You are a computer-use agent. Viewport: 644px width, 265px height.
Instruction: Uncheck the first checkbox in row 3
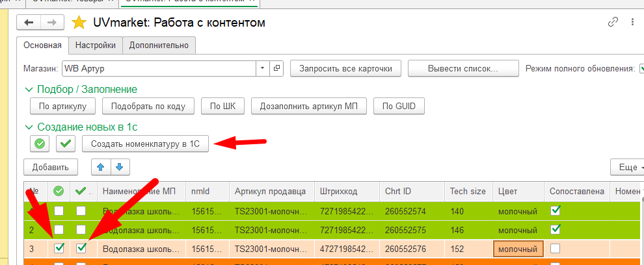59,247
